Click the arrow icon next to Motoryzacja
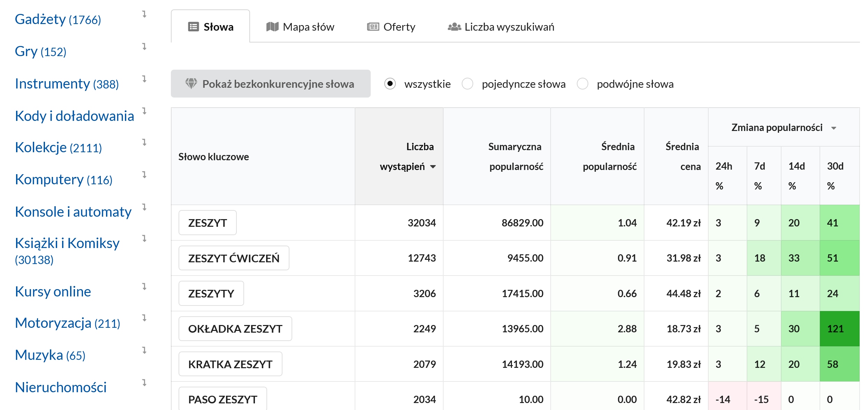868x410 pixels. [x=144, y=318]
